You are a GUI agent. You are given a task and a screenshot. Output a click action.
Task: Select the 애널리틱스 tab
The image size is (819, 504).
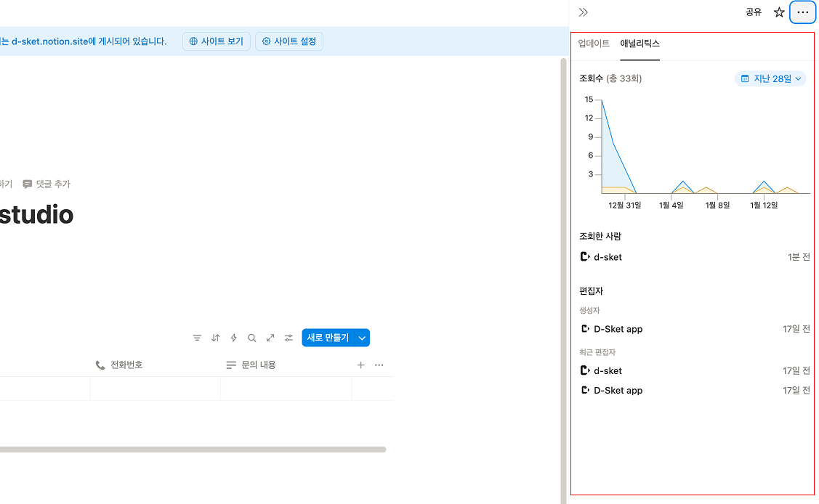point(640,44)
